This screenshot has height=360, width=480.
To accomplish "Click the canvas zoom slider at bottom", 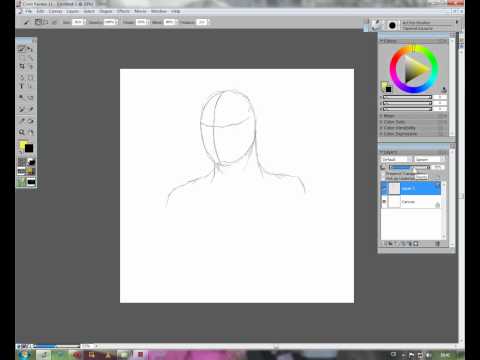I will (x=56, y=346).
